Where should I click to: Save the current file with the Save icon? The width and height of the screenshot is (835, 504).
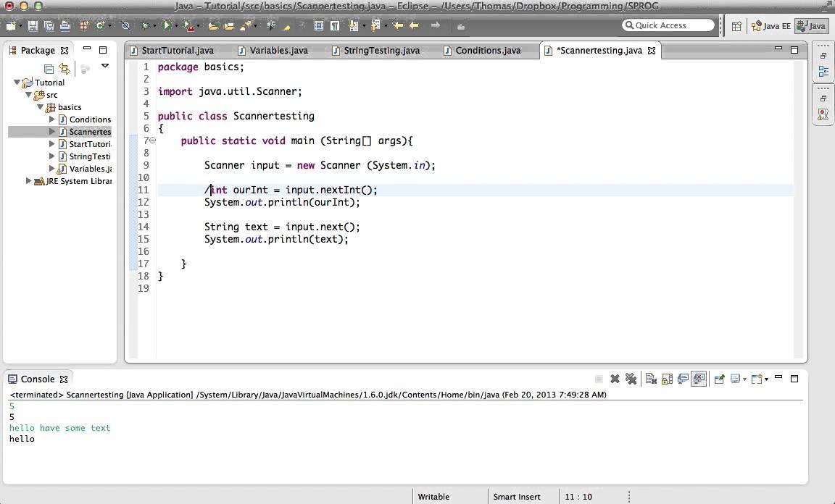coord(33,25)
